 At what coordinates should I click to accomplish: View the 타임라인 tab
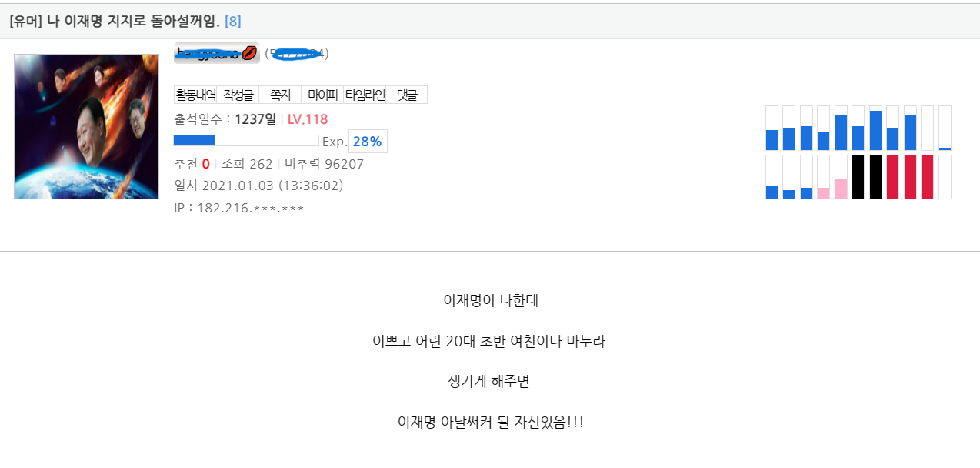click(365, 95)
